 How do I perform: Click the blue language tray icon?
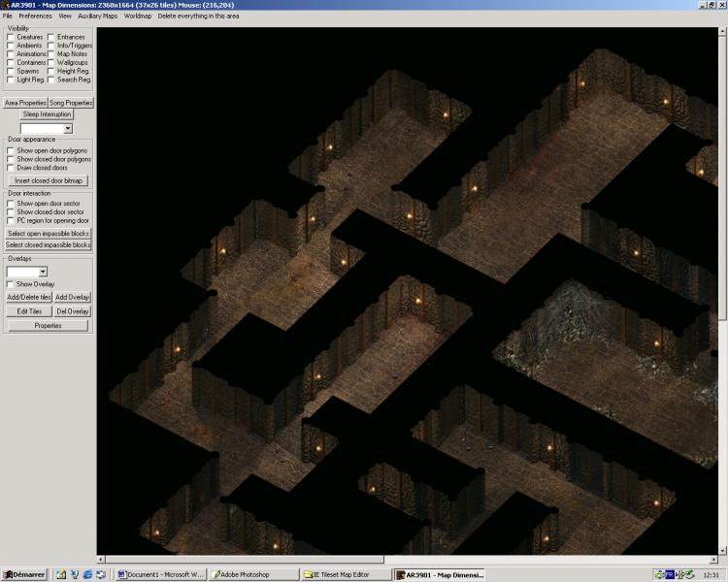(670, 574)
